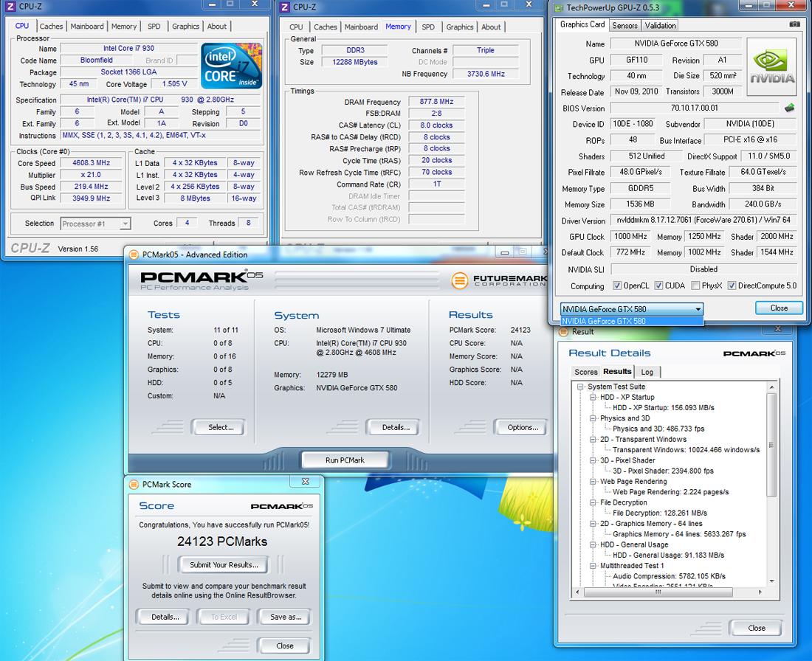Screen dimensions: 812x661
Task: Click the Result tree vertical scrollbar thumb
Action: [x=771, y=444]
